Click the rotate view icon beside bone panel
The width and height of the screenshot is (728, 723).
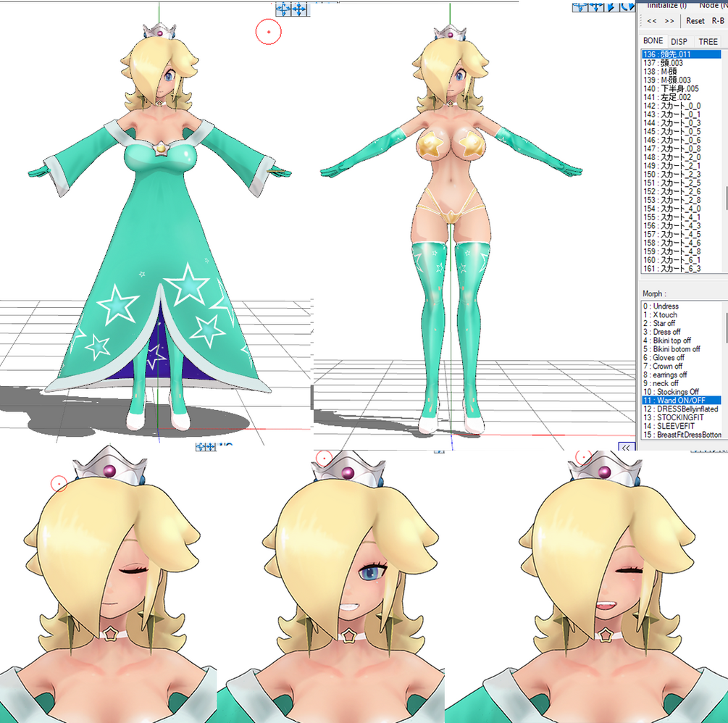tap(627, 7)
